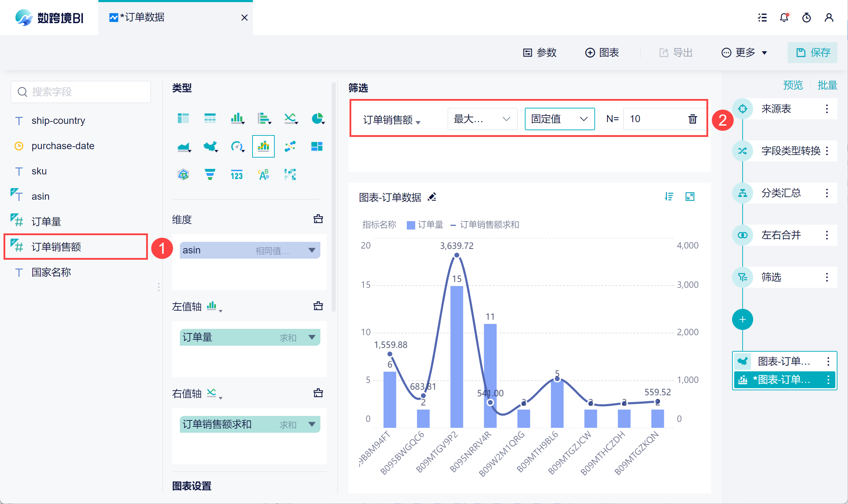Select the pie chart type icon
Screen dimensions: 848x504
tap(317, 119)
